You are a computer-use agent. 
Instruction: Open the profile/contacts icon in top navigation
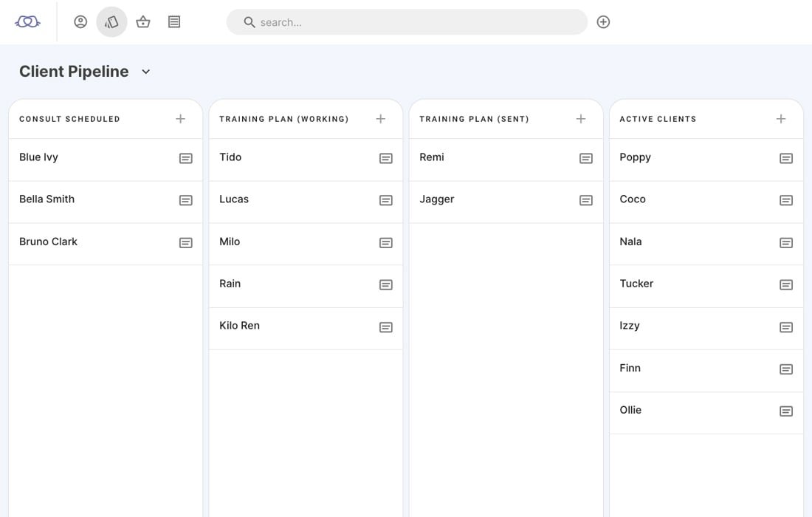(80, 21)
